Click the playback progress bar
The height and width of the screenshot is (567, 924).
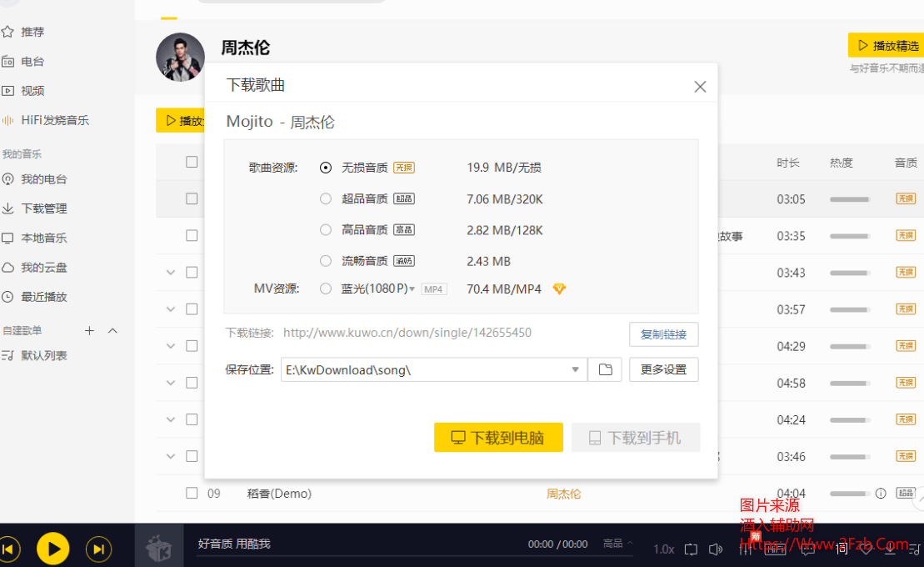point(416,556)
